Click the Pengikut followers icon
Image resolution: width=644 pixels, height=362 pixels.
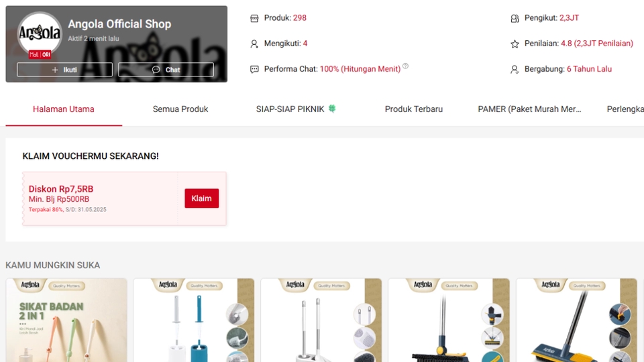515,19
